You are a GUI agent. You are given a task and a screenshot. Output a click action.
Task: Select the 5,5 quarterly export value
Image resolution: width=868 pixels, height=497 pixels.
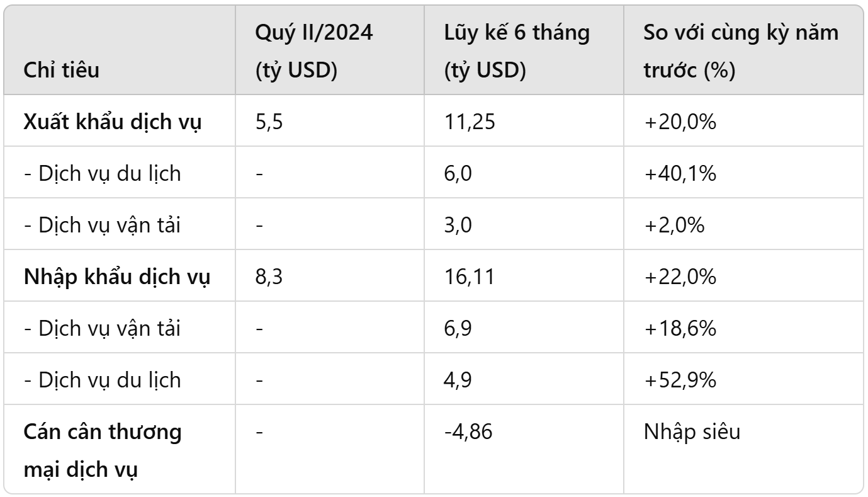(x=269, y=122)
